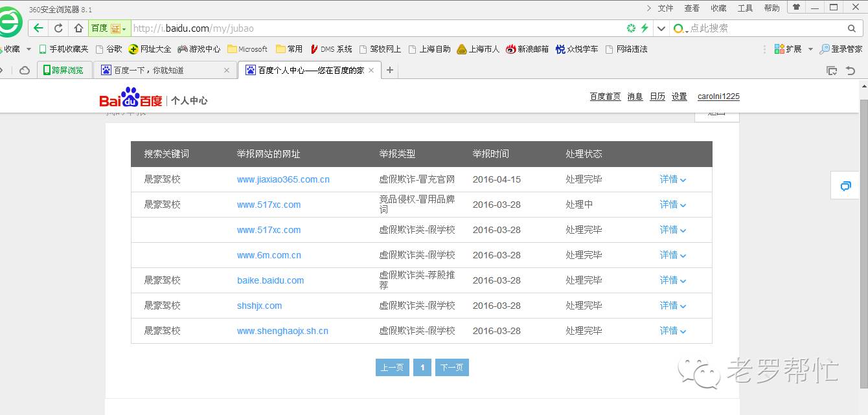The height and width of the screenshot is (415, 868).
Task: Open the 上海自助 bookmark
Action: coord(429,49)
